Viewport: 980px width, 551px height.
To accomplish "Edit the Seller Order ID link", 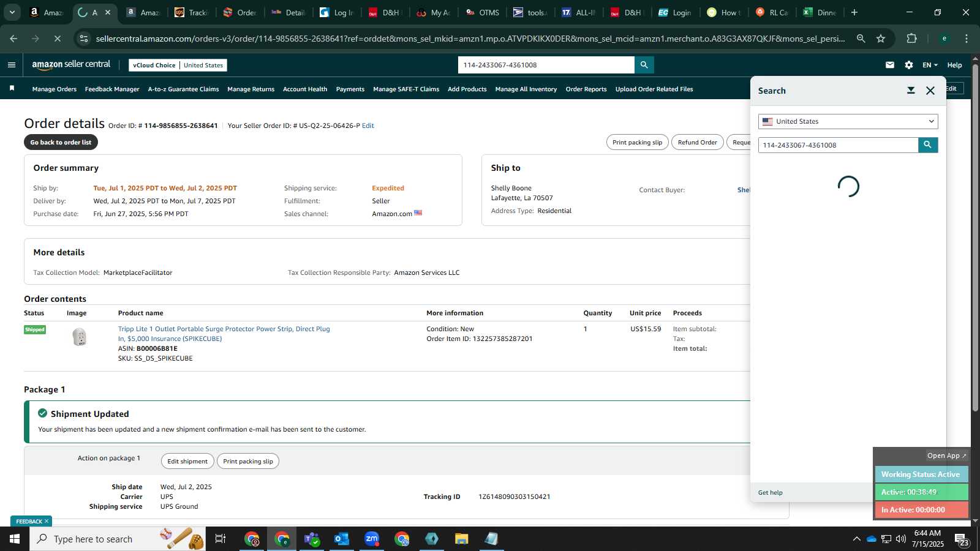I will [368, 126].
